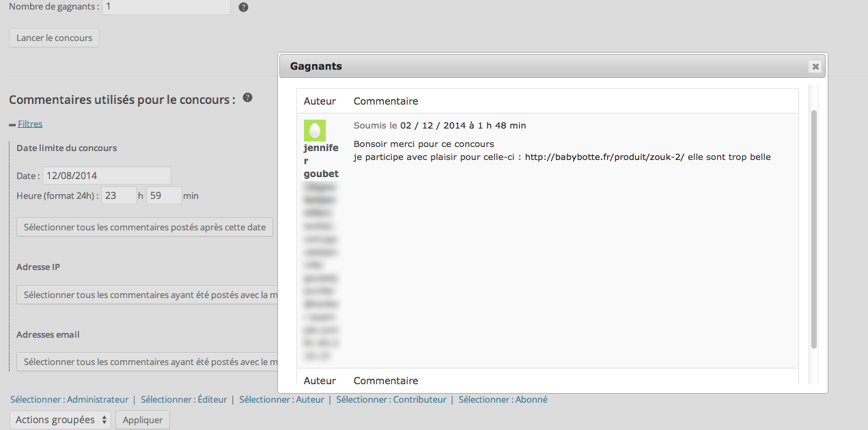Screen dimensions: 868x430
Task: Click the Gagnants dialog vertical scrollbar
Action: [x=813, y=229]
